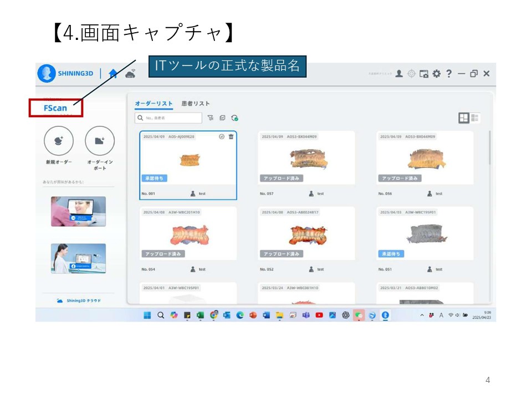The image size is (532, 399).
Task: Click the target calibration icon in the header
Action: (x=411, y=74)
